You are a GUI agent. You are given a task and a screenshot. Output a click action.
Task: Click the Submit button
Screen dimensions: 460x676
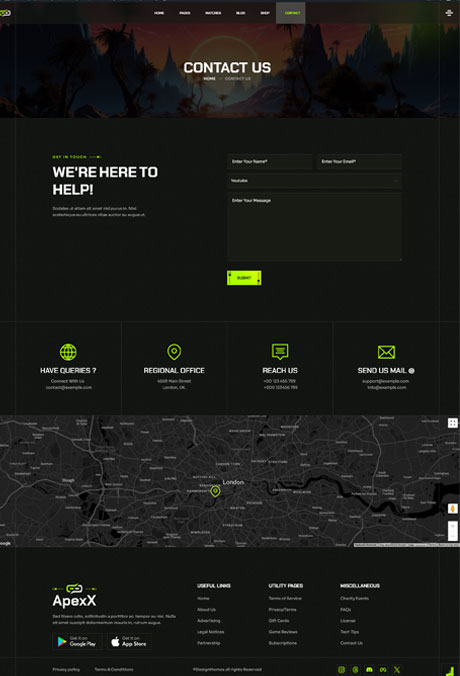coord(244,278)
